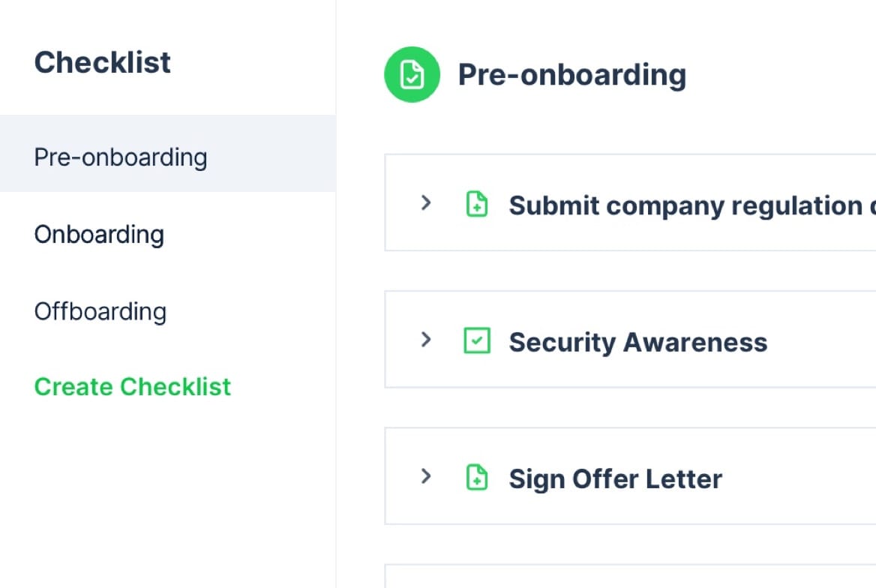Screen dimensions: 876x588
Task: Click the document icon next to Submit company regulation
Action: point(477,204)
